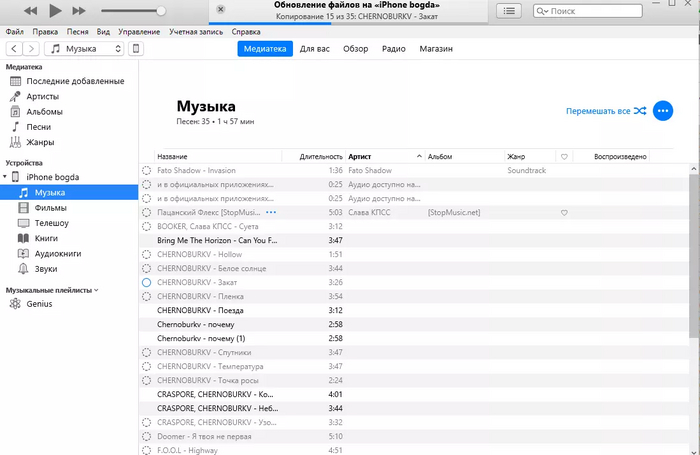The height and width of the screenshot is (455, 700).
Task: Collapse the iPhone bogda device tree
Action: click(6, 177)
